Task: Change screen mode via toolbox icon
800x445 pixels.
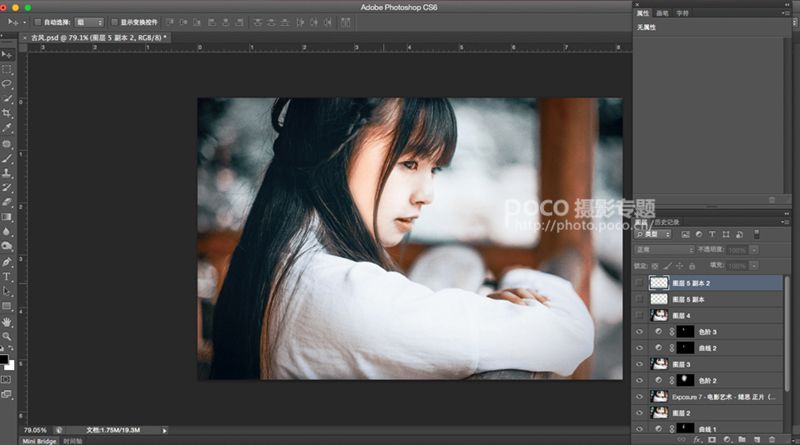Action: (x=6, y=394)
